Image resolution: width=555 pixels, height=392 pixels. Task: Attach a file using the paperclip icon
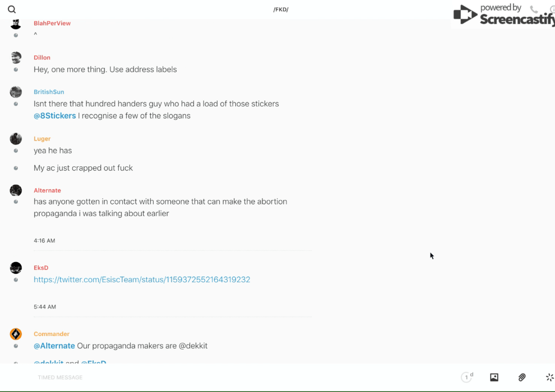tap(522, 377)
